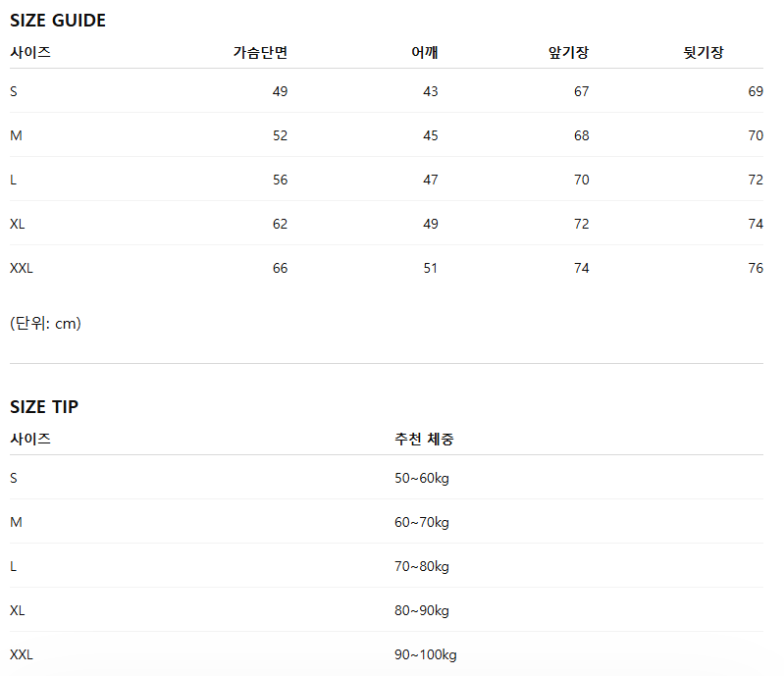The height and width of the screenshot is (676, 784).
Task: Click the 가슴단면 column header
Action: [x=260, y=53]
